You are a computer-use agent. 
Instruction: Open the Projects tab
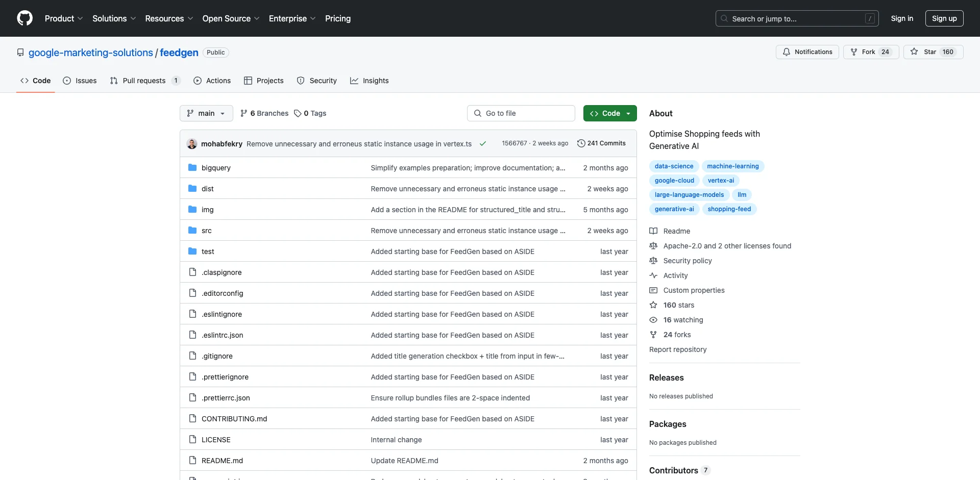pyautogui.click(x=264, y=81)
